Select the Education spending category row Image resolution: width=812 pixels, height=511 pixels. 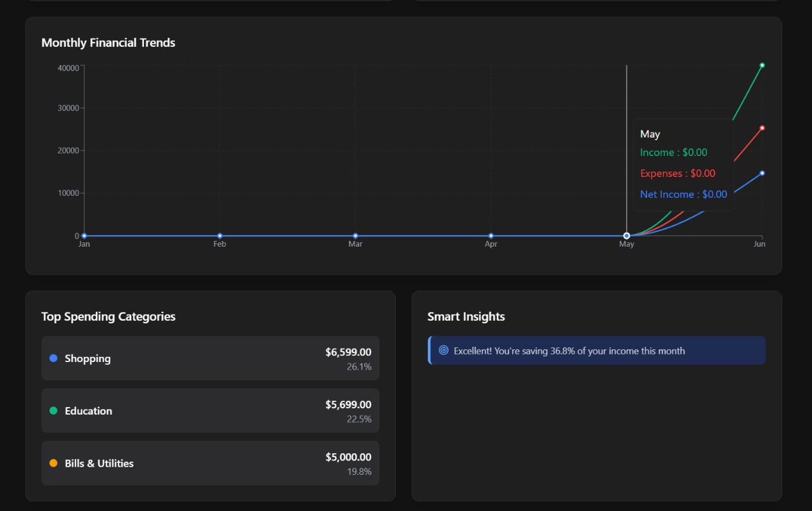pyautogui.click(x=211, y=411)
